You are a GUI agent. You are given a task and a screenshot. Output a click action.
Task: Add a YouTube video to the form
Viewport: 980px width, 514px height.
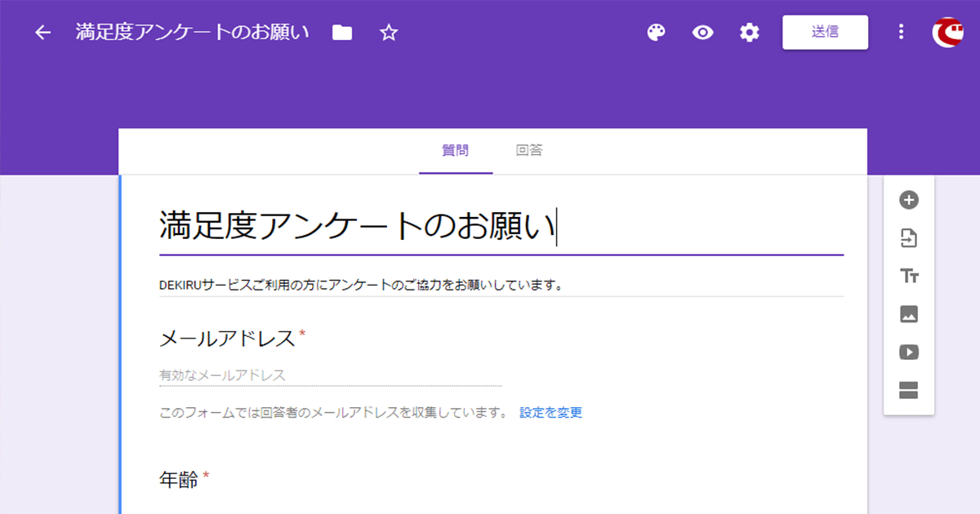click(x=908, y=352)
